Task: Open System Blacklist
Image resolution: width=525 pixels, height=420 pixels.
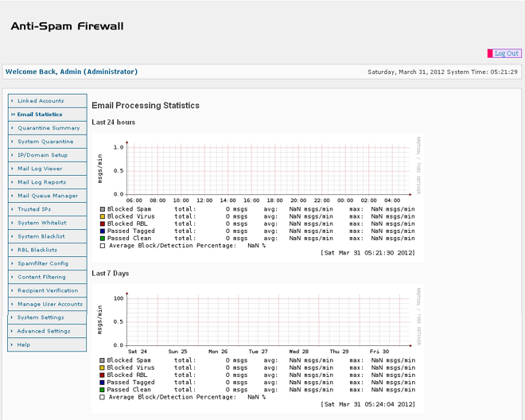Action: click(48, 236)
